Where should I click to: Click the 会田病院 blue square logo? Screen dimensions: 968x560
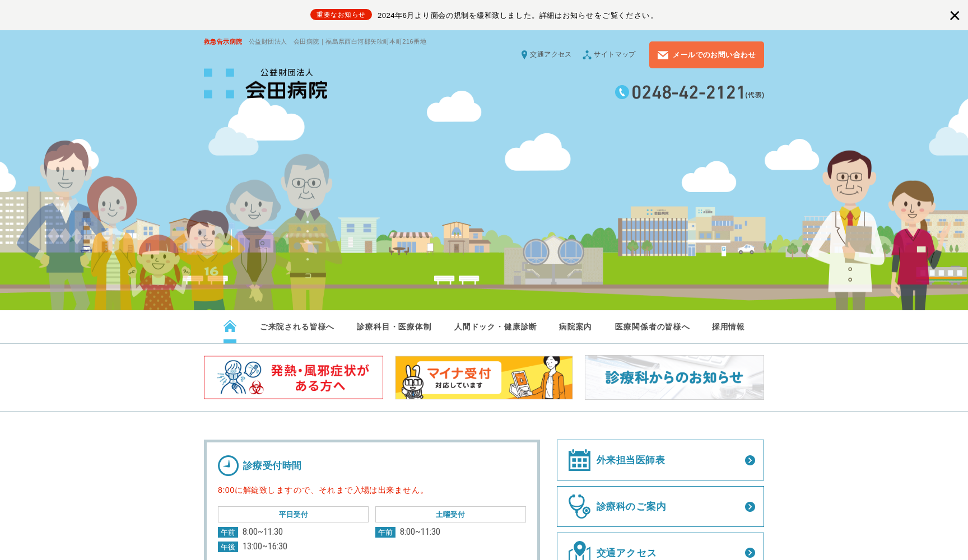[220, 84]
